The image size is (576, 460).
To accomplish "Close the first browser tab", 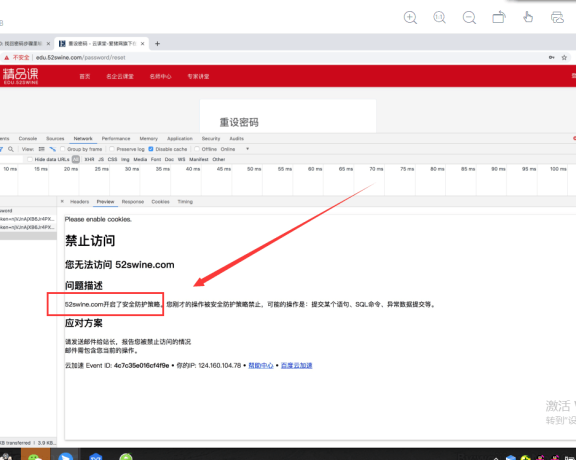I will 48,44.
